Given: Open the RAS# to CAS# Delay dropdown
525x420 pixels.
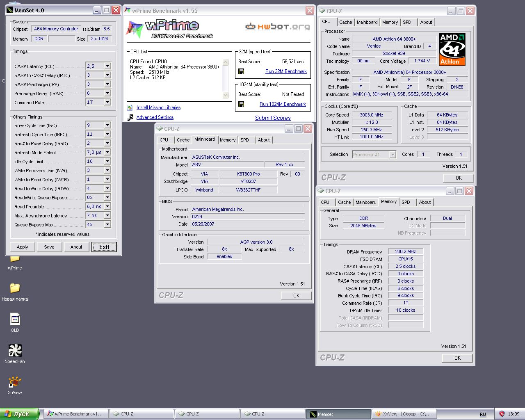Looking at the screenshot, I should 107,75.
